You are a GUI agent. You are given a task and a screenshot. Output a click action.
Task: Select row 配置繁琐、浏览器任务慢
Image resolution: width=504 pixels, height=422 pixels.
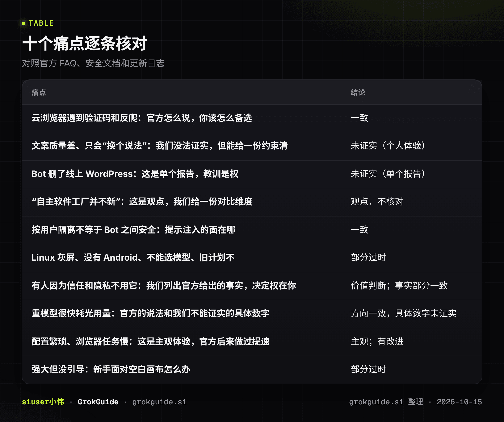252,342
